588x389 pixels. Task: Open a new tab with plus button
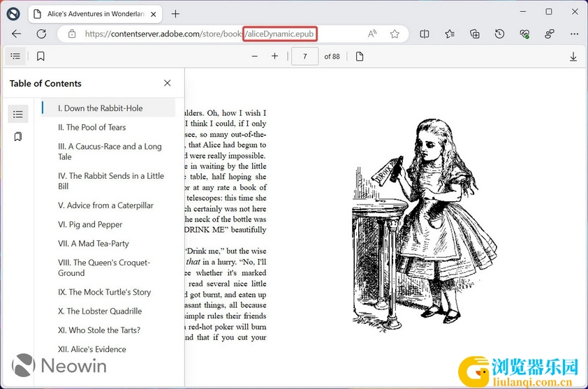click(175, 14)
